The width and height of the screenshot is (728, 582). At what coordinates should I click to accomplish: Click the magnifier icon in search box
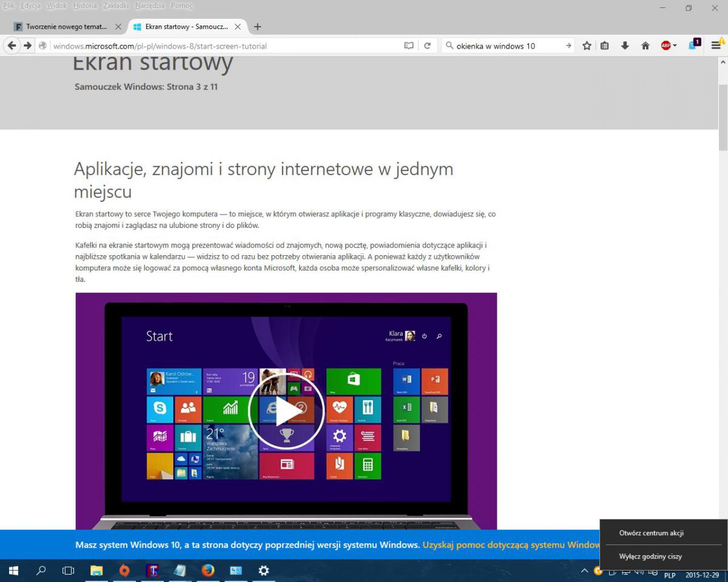450,45
